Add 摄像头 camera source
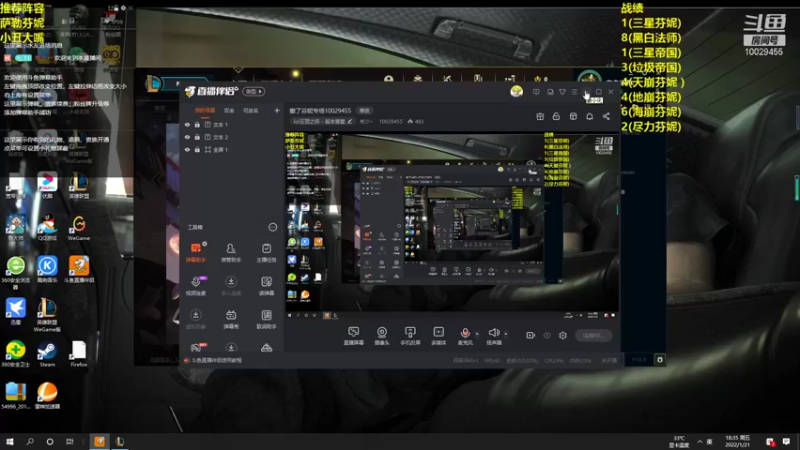800x450 pixels. tap(382, 336)
